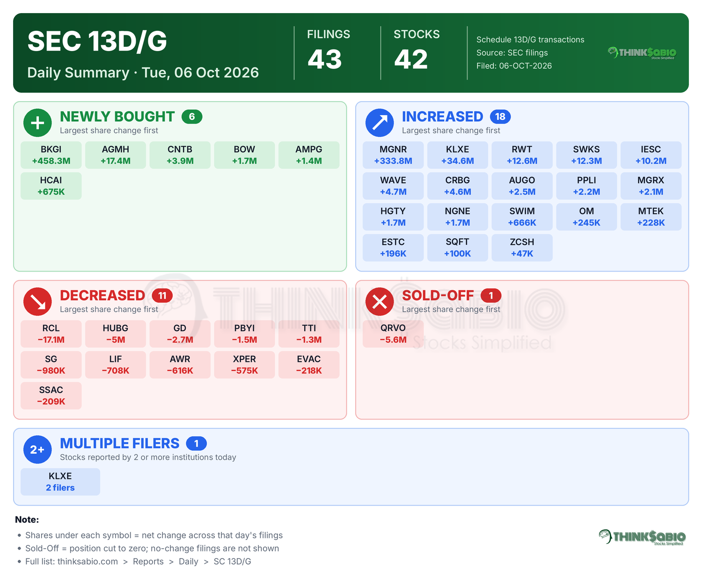Click the ESTC +196K tile
Image resolution: width=702 pixels, height=588 pixels.
pyautogui.click(x=393, y=248)
